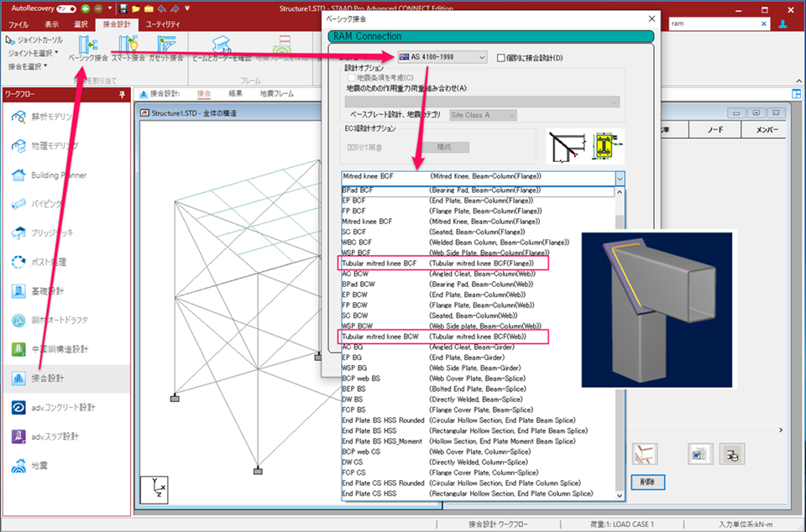Screen dimensions: 806x532
Task: Click the user account icon
Action: 782,23
